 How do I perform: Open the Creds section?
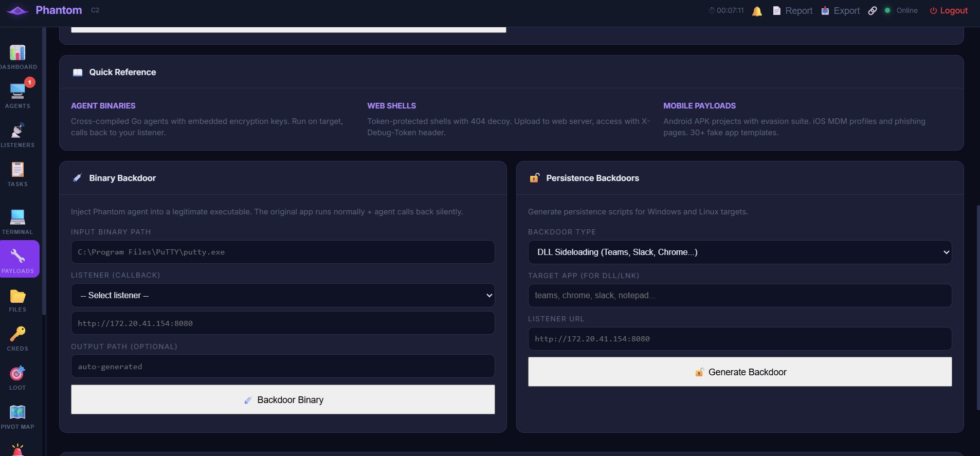point(17,339)
